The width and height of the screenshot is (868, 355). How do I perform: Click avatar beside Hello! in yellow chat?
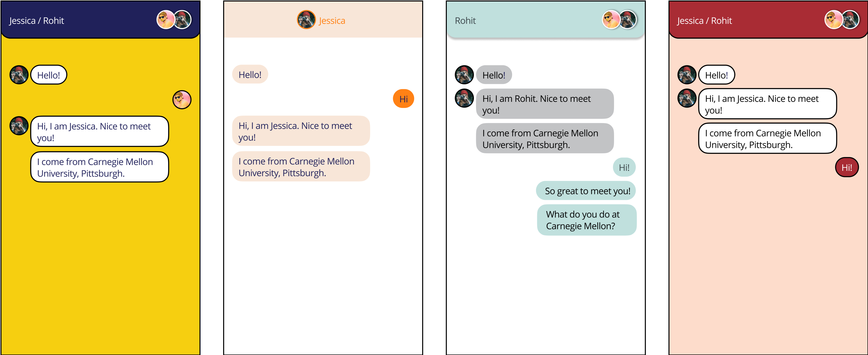coord(19,74)
